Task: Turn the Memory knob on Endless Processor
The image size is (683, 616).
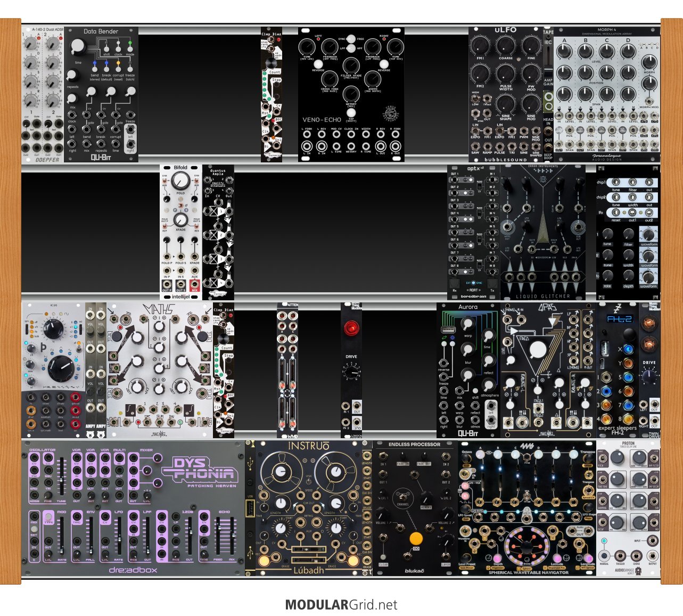Action: click(425, 498)
